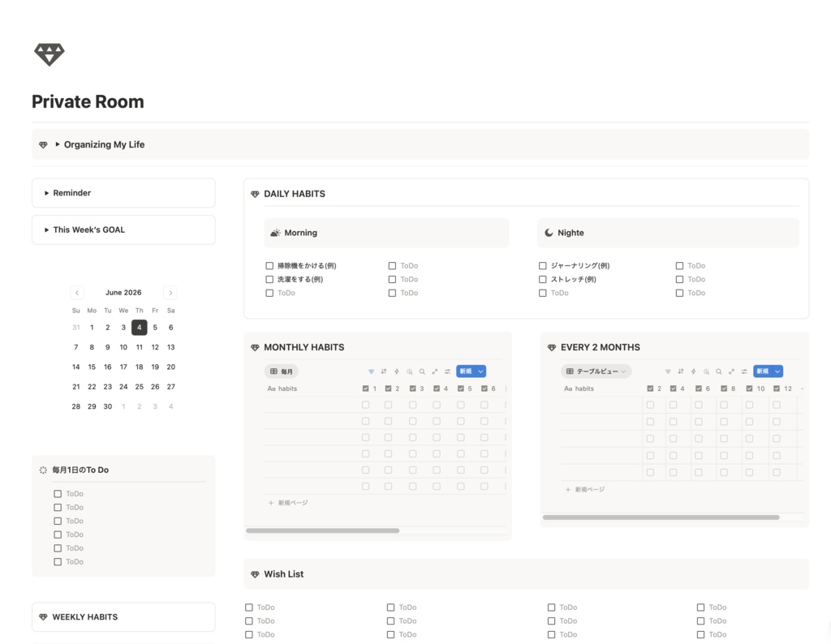831x644 pixels.
Task: Click column 5 checkbox header in MONTHLY HABITS
Action: (x=464, y=389)
